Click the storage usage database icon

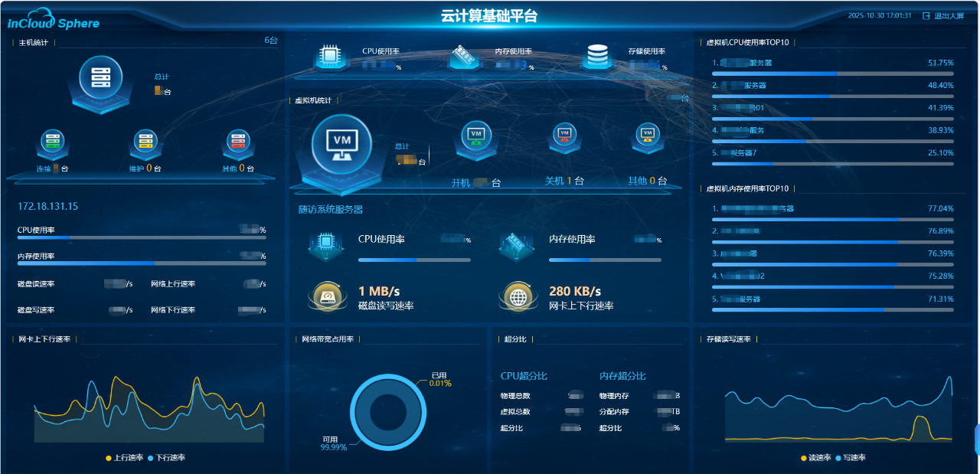(x=596, y=57)
